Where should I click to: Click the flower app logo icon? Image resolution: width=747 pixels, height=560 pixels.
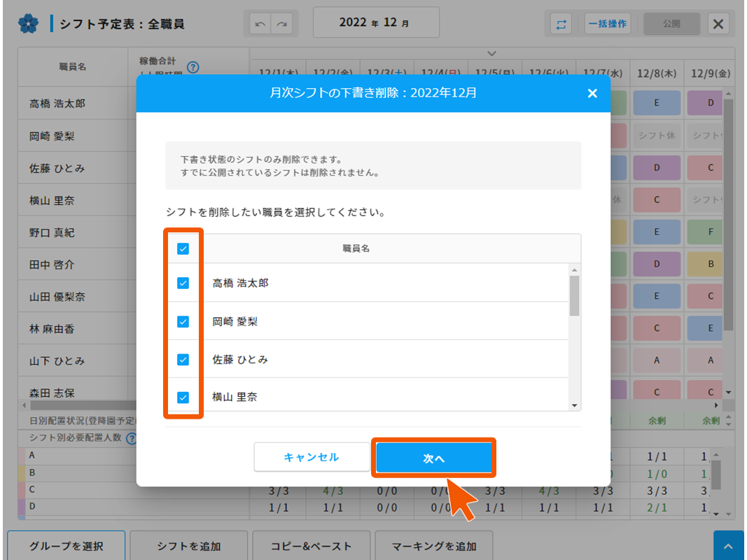pos(28,24)
